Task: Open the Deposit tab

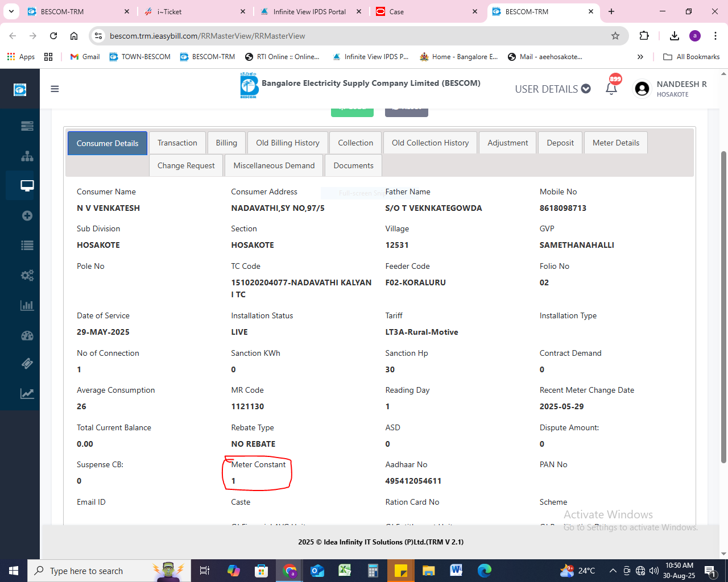Action: coord(560,143)
